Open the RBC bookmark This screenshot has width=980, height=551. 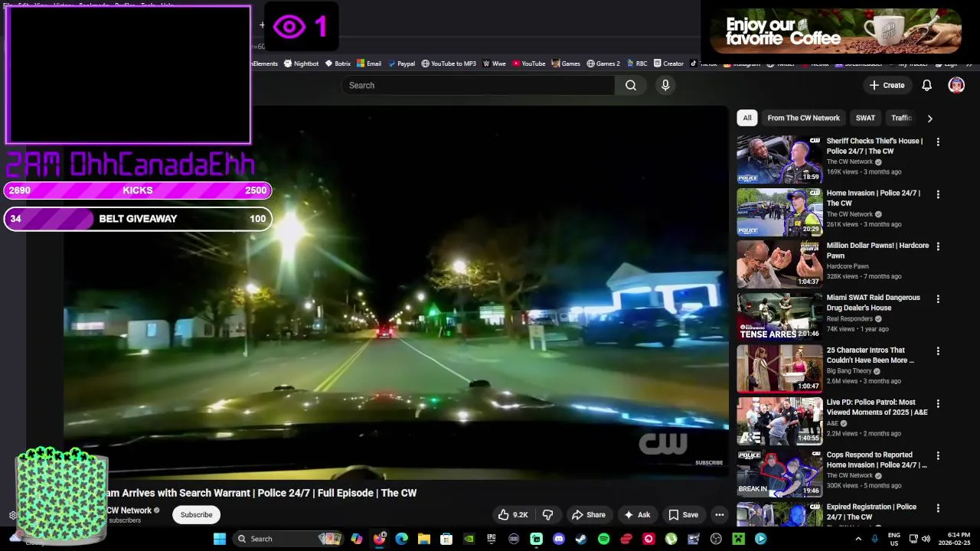[637, 64]
